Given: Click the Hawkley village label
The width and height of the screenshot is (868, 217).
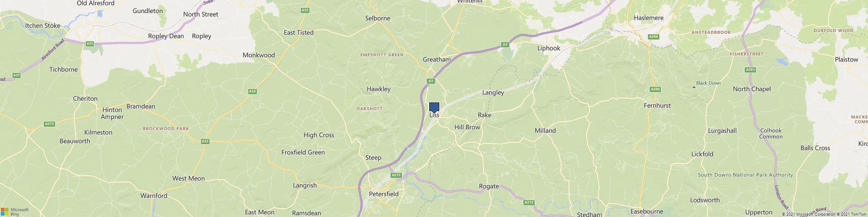Looking at the screenshot, I should [x=378, y=89].
